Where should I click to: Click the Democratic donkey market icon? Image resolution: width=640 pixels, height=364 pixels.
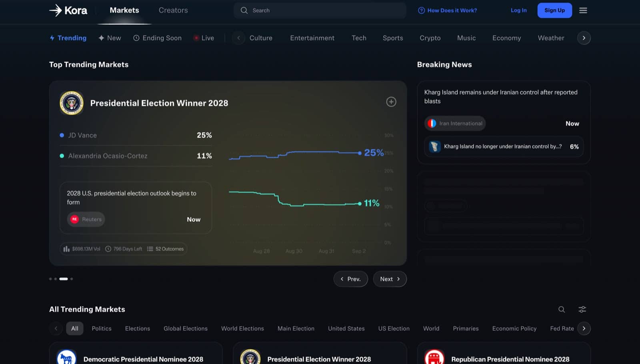click(x=66, y=358)
